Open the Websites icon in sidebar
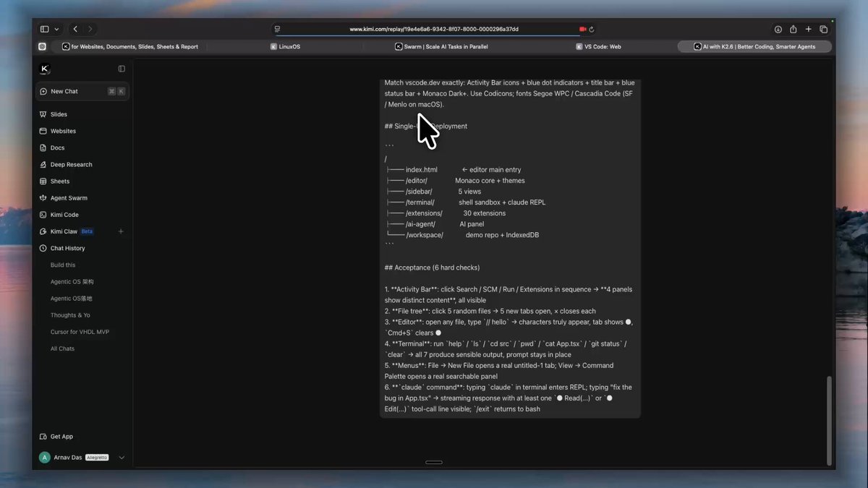Viewport: 868px width, 488px height. [x=43, y=131]
